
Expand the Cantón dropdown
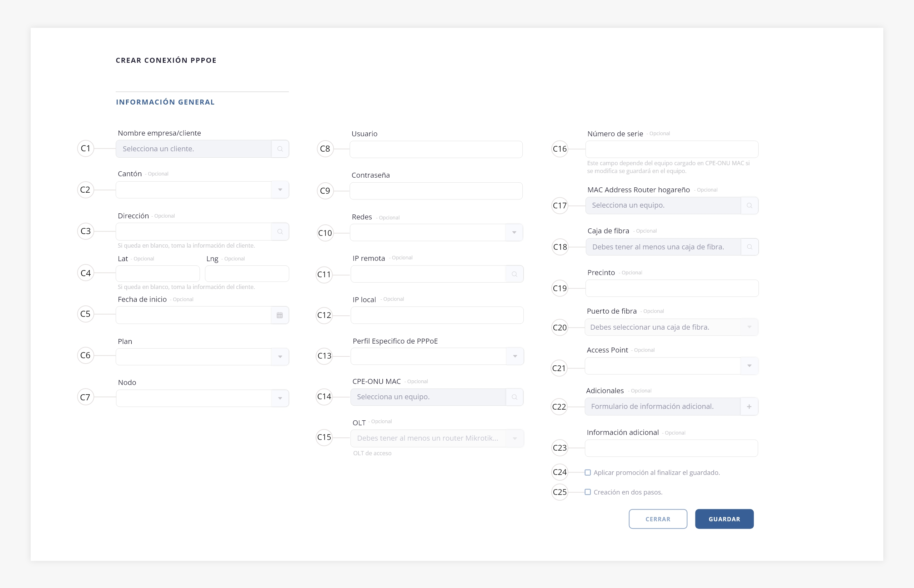(x=202, y=190)
